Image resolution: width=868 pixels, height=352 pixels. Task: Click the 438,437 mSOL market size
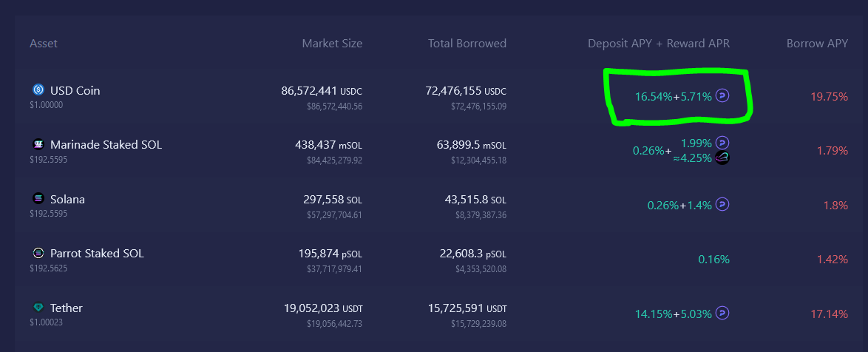coord(329,145)
